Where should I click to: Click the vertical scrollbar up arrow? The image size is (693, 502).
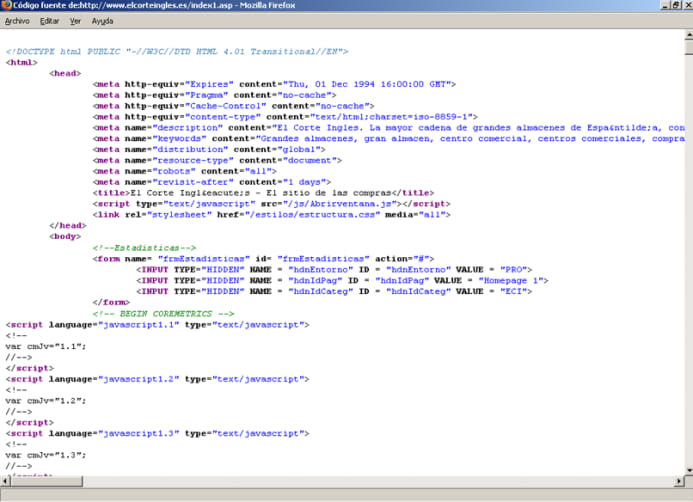[x=687, y=34]
